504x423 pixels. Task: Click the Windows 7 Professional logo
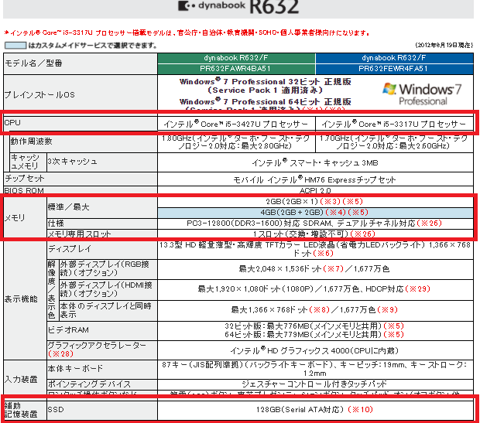tap(422, 94)
